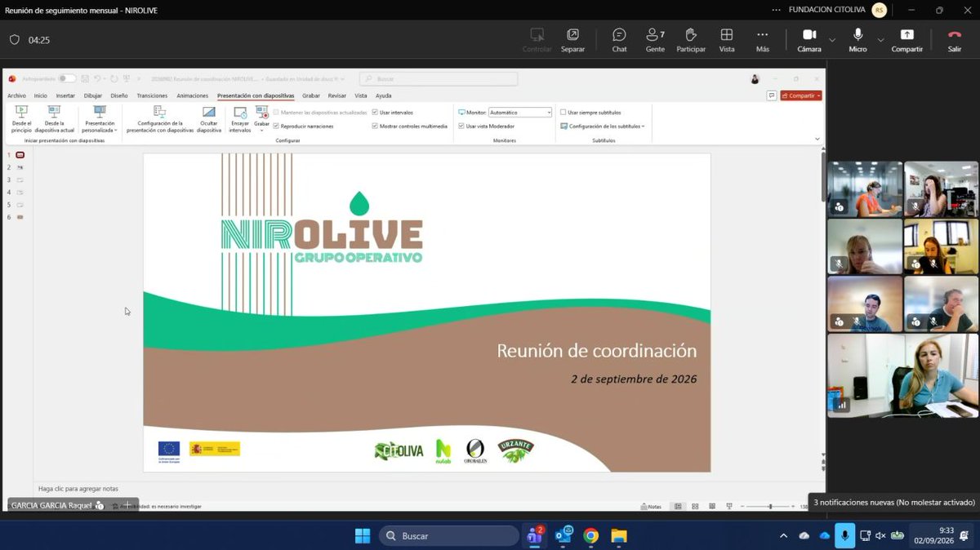Leave the meeting with the Salir button
Viewport: 980px width, 550px height.
[954, 40]
